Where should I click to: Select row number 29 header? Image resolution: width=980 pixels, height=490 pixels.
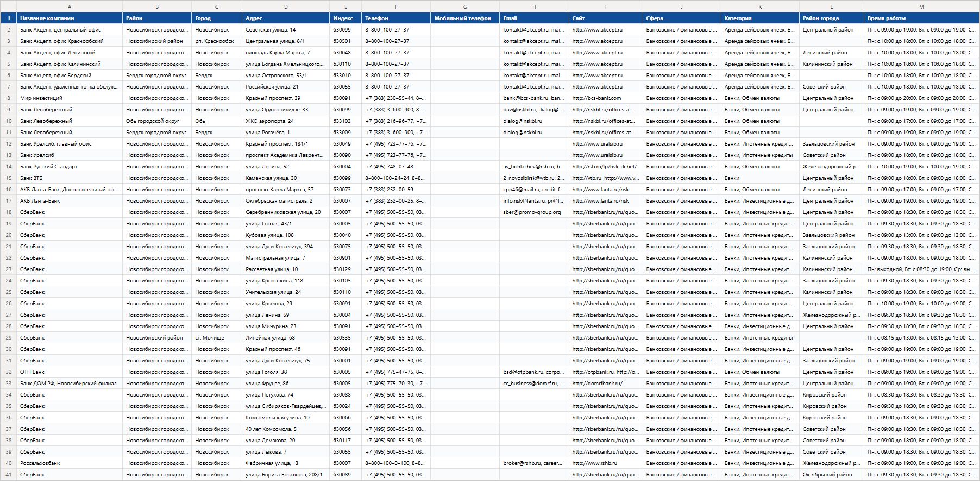[x=9, y=338]
